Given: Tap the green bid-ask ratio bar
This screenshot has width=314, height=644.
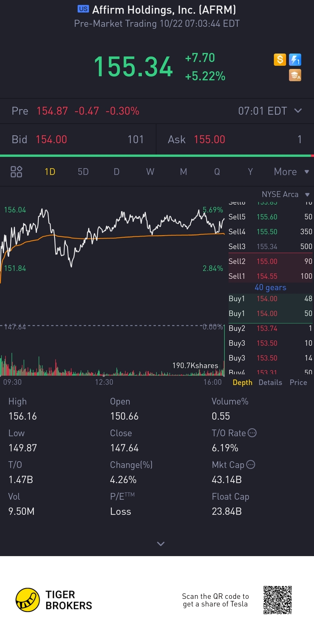Looking at the screenshot, I should [x=156, y=156].
